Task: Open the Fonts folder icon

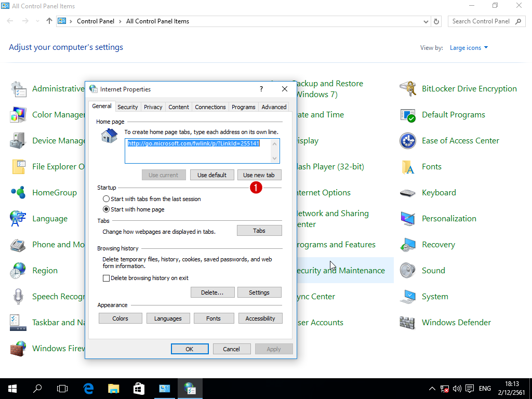Action: [x=408, y=167]
